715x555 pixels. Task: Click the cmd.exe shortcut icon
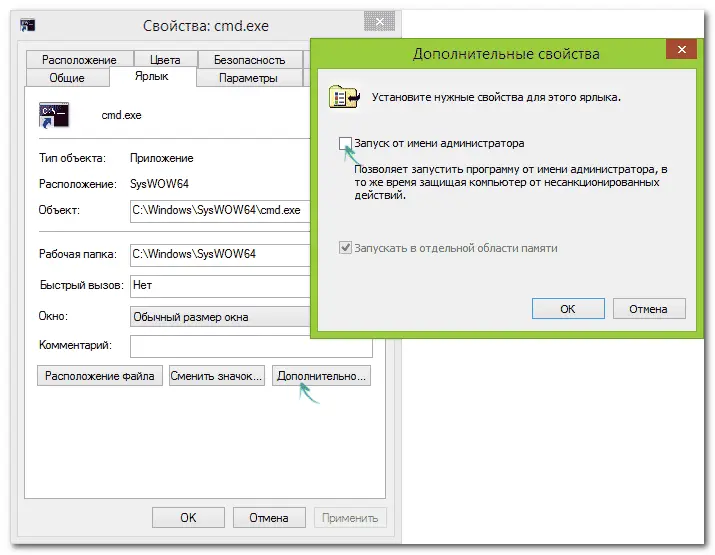point(53,115)
